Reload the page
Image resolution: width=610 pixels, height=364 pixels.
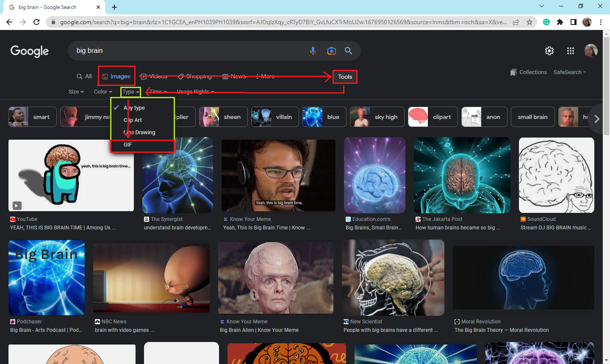[x=36, y=22]
